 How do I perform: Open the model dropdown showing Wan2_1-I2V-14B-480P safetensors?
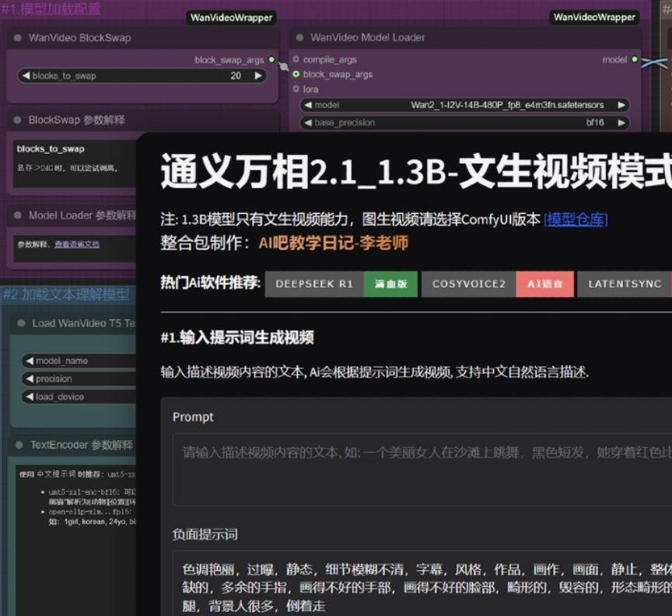point(466,105)
